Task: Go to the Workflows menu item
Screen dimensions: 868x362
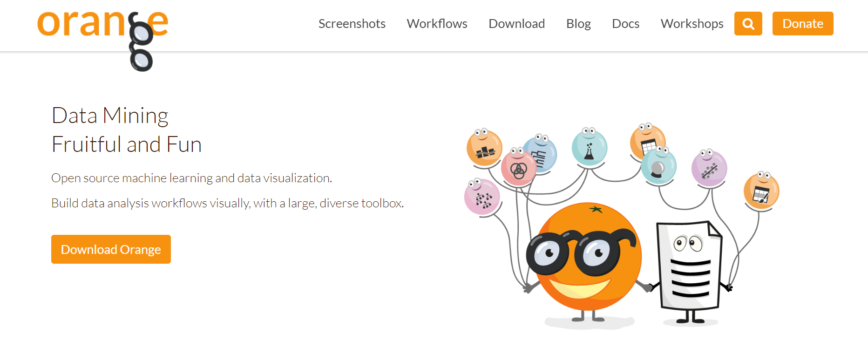Action: [x=437, y=24]
